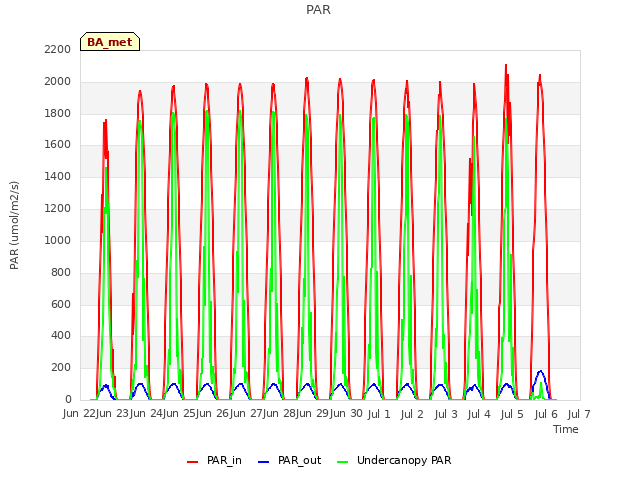Viewport: 640px width, 480px height.
Task: Click the Jun 28 x-axis label
Action: (279, 413)
